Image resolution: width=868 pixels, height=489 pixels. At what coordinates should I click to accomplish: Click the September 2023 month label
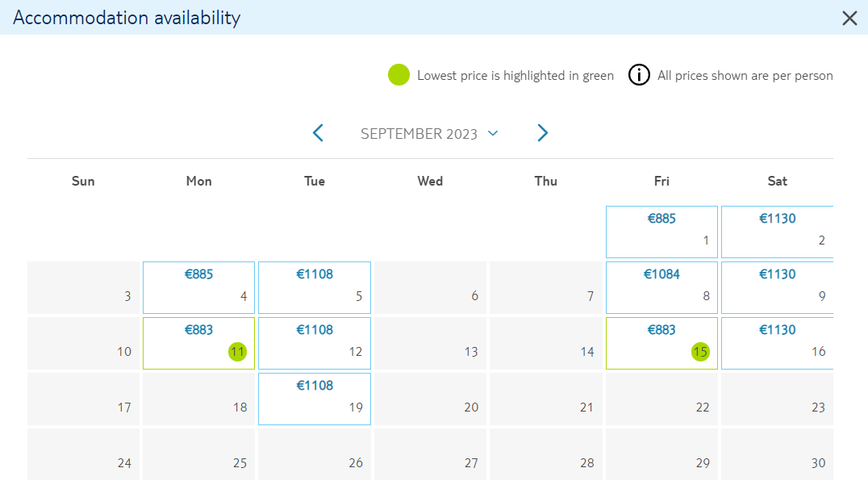[x=419, y=134]
